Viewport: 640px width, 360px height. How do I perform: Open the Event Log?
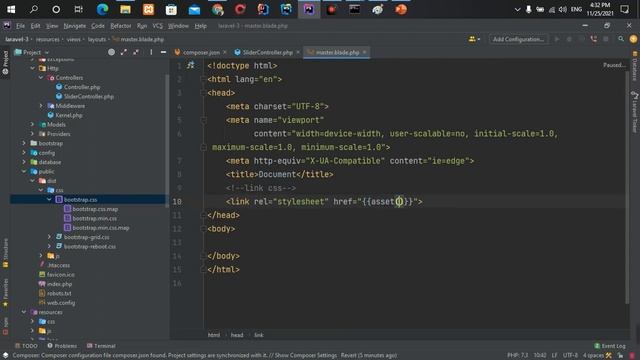tap(610, 346)
